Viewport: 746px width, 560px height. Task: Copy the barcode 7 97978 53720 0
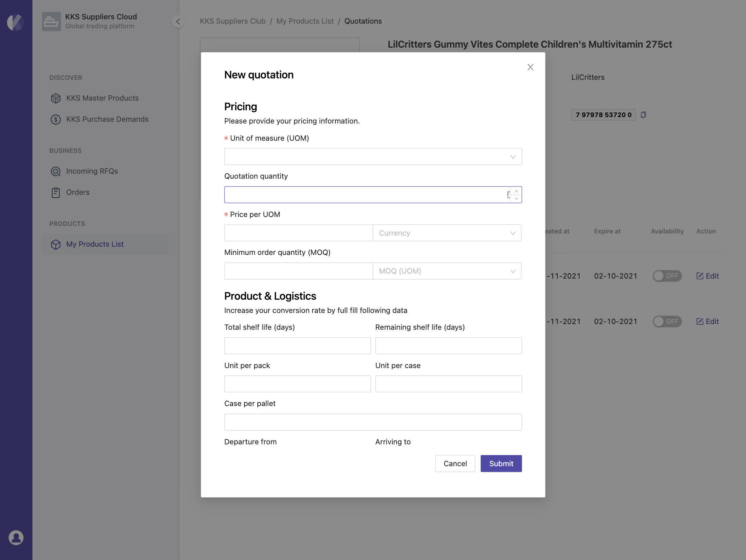pos(643,115)
